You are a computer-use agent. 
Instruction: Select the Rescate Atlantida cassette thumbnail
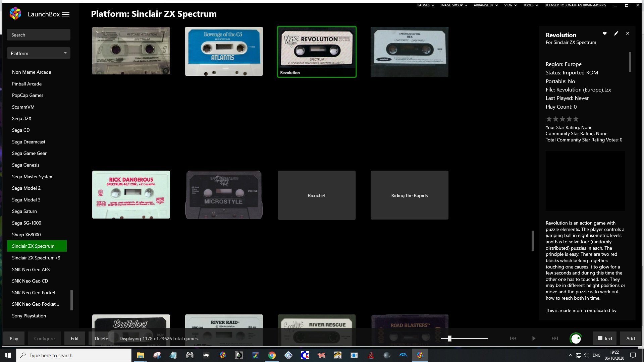(131, 51)
